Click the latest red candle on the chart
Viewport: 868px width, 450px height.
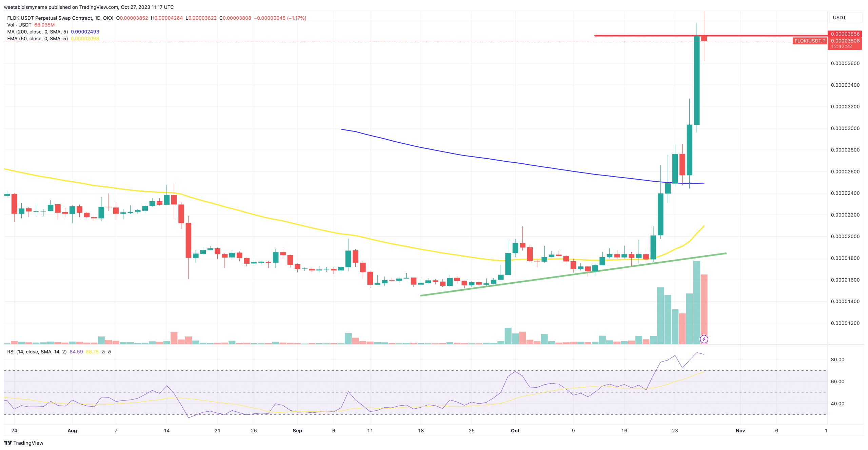click(704, 38)
